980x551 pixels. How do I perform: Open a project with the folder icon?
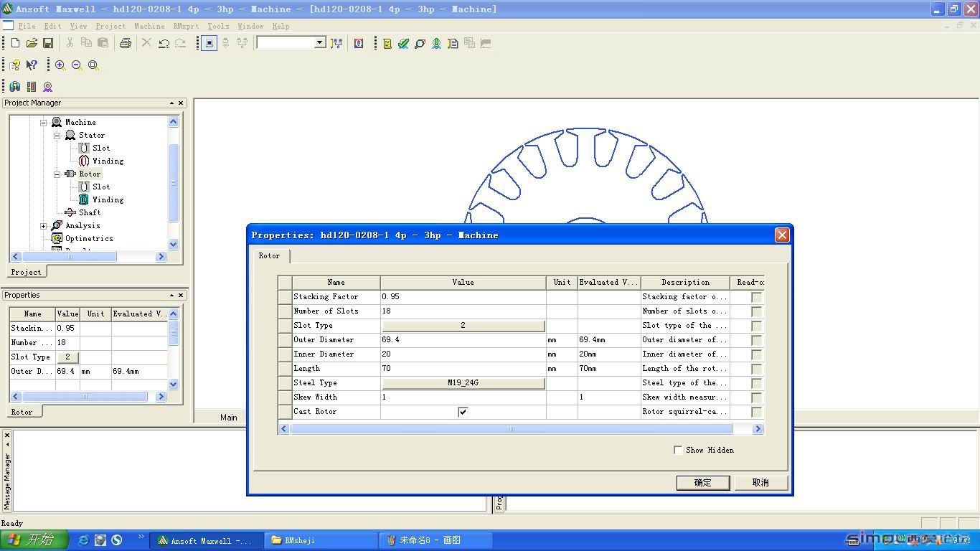[32, 43]
